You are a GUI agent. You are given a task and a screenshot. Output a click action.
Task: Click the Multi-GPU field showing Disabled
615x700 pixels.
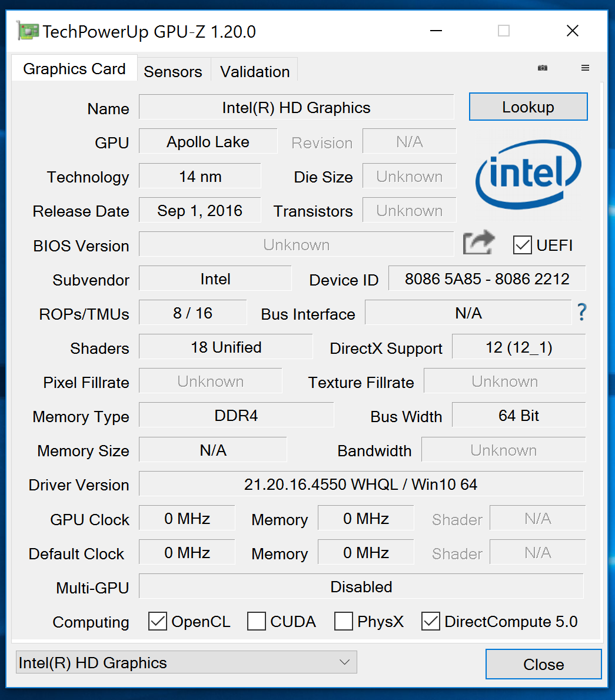pos(361,586)
